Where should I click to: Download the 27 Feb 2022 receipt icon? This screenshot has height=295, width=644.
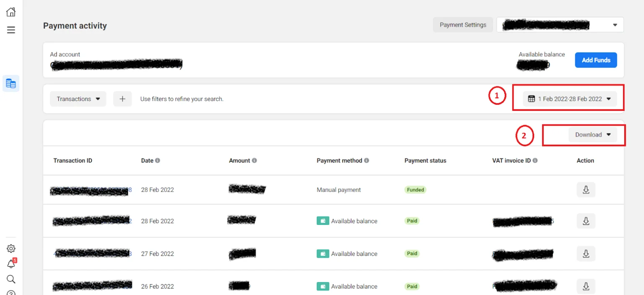pos(586,253)
